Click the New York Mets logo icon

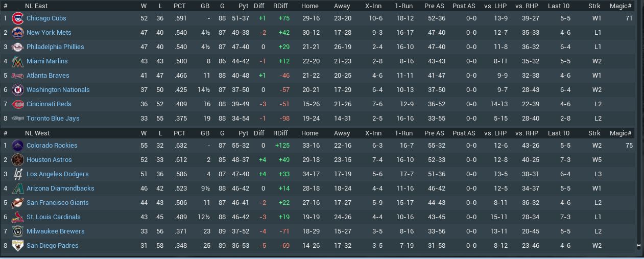coord(17,33)
